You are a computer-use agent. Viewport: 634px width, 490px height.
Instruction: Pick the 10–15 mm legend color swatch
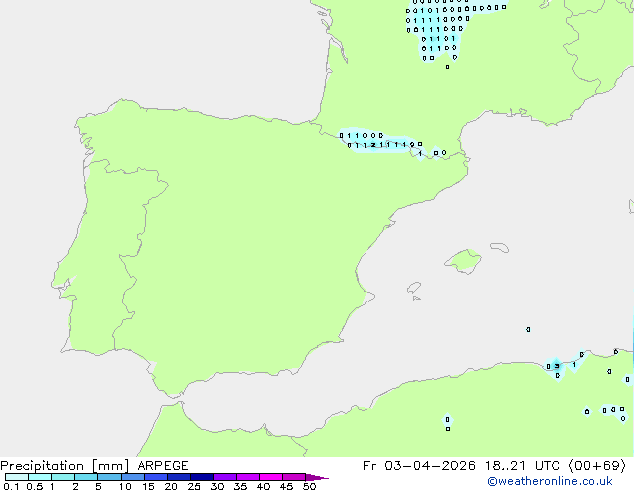pos(132,477)
